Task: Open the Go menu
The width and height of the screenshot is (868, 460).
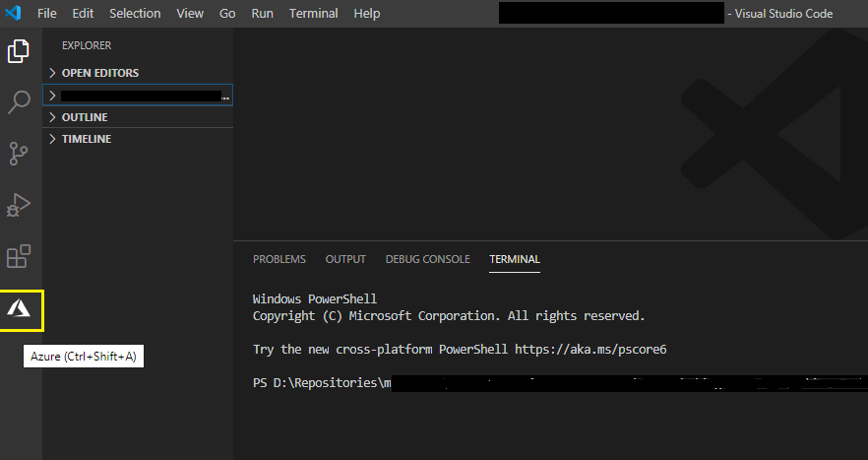Action: (227, 14)
